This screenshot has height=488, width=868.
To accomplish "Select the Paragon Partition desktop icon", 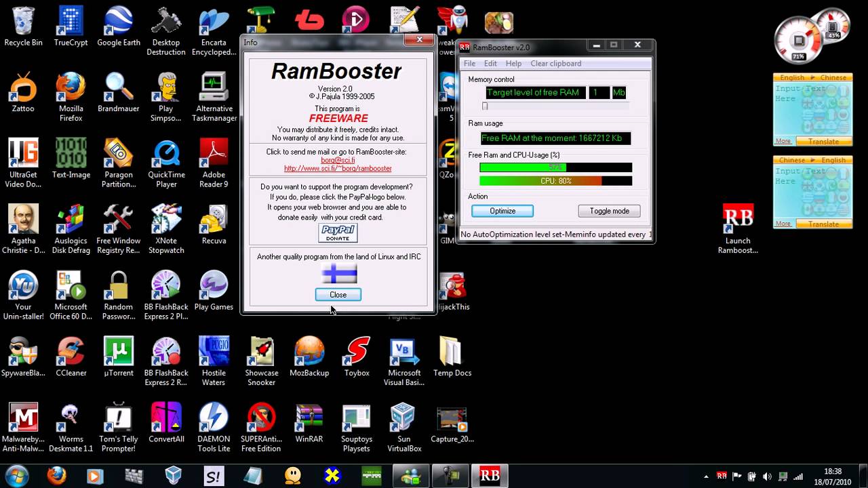I will [x=119, y=164].
